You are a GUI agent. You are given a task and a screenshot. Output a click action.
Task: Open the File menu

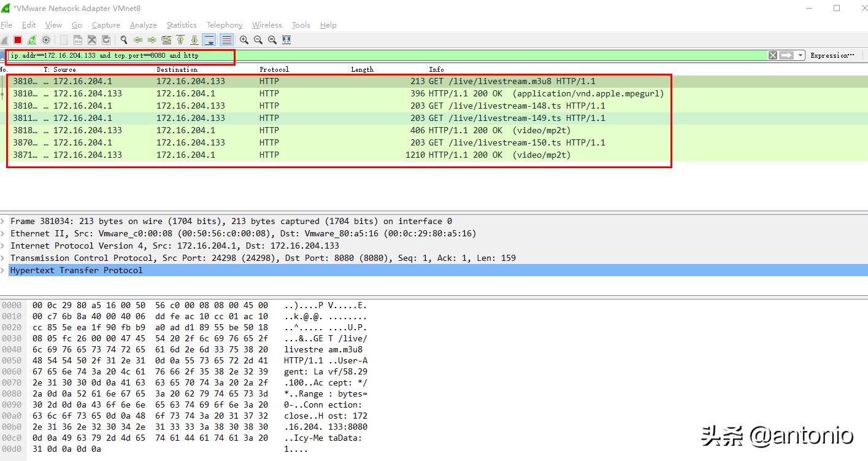click(x=6, y=25)
